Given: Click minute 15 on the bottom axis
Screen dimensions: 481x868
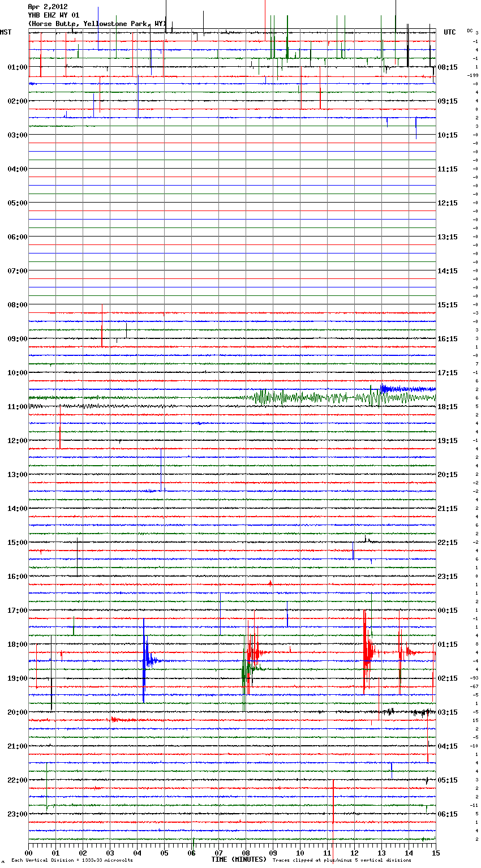Looking at the screenshot, I should tap(435, 853).
